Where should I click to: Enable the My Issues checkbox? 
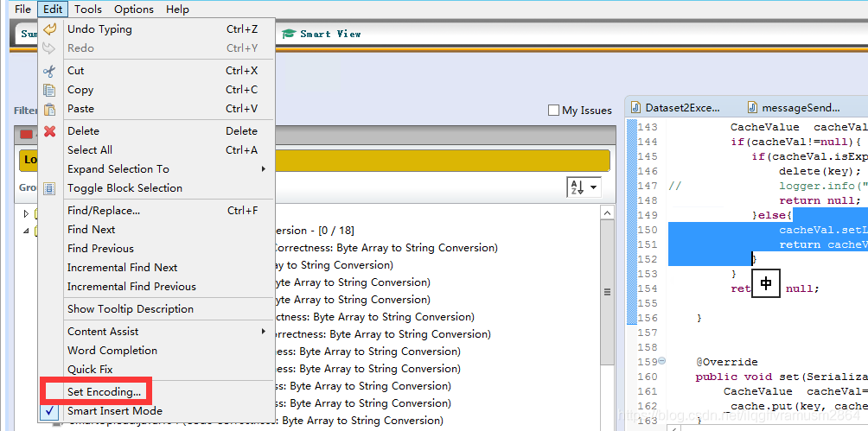tap(553, 111)
